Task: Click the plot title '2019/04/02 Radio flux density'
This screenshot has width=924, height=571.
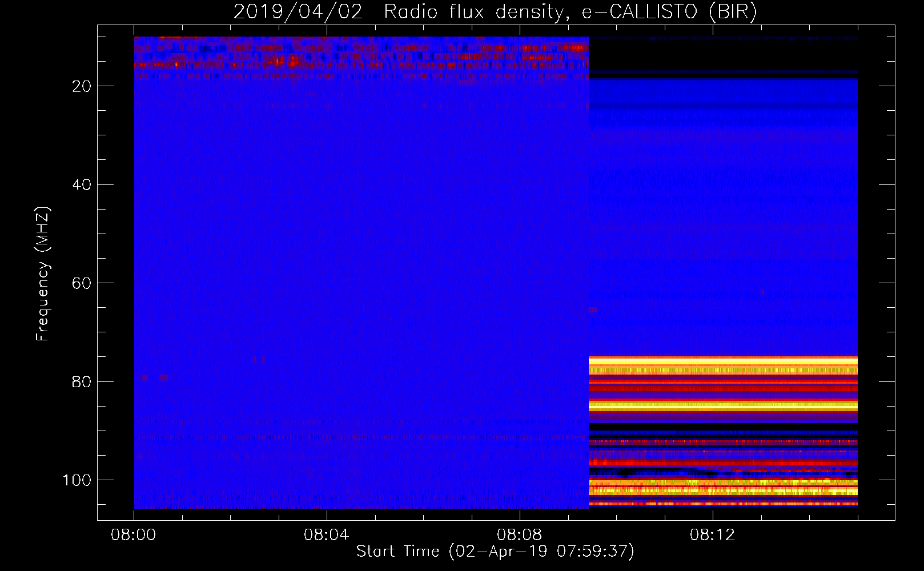Action: pyautogui.click(x=495, y=12)
